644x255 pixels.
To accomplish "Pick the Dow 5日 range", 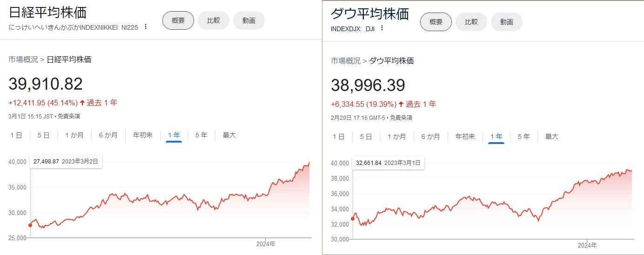I will pos(366,137).
